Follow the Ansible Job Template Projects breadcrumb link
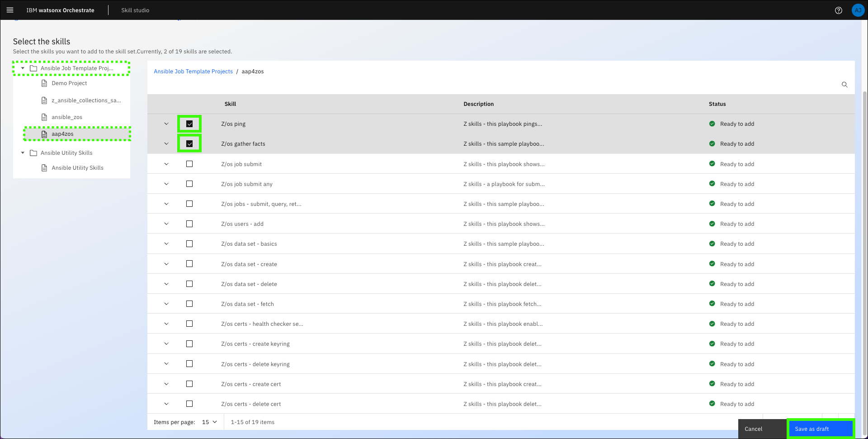The image size is (868, 439). [x=193, y=72]
